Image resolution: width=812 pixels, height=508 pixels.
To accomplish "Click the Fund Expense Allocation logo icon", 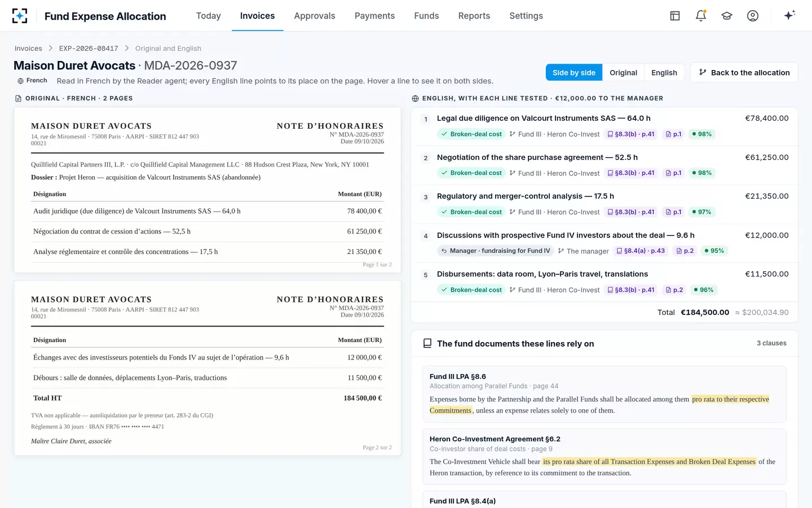I will tap(20, 16).
